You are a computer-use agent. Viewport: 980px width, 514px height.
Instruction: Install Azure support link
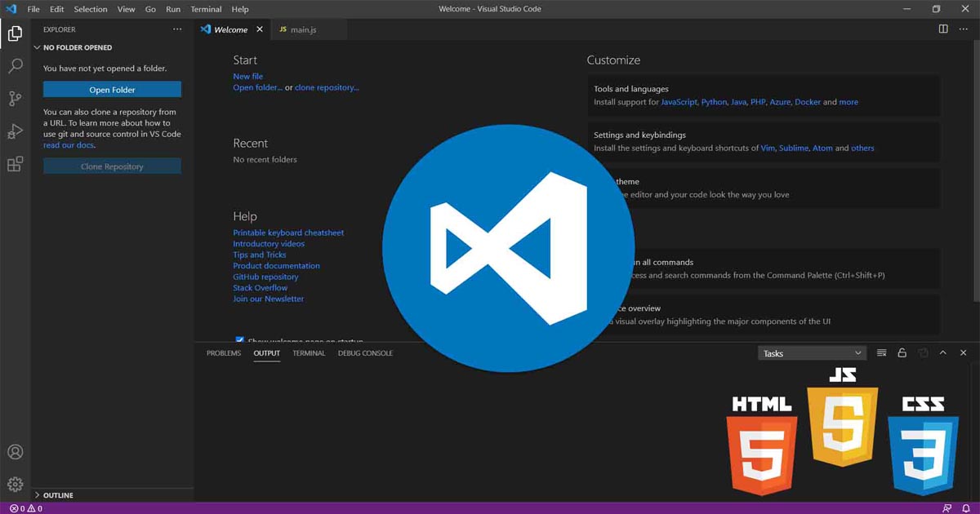(780, 102)
